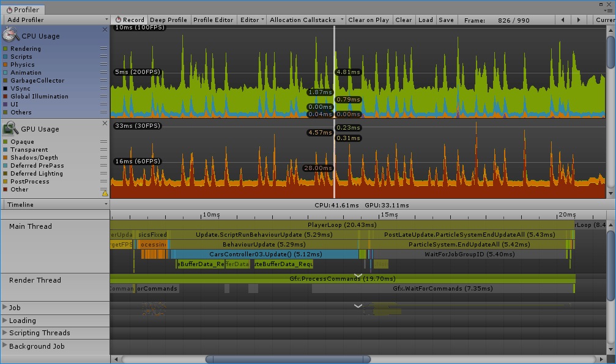
Task: Select the Profiler window tab
Action: point(22,10)
